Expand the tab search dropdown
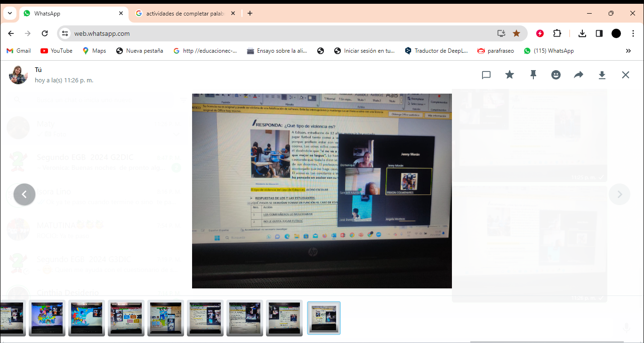 coord(9,13)
